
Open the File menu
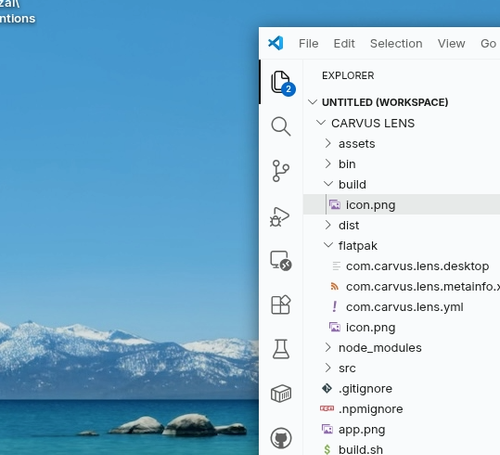(308, 43)
